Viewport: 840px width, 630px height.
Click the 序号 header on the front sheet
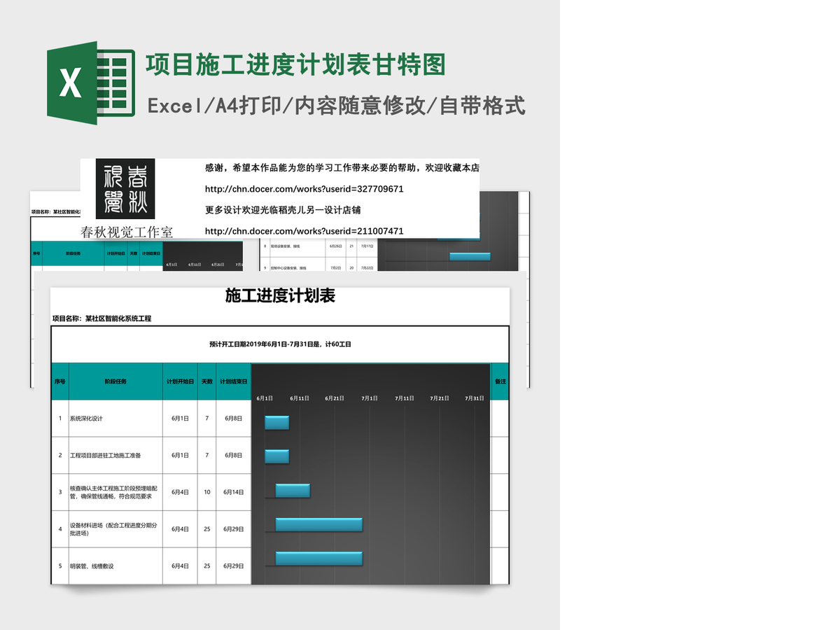pyautogui.click(x=59, y=381)
